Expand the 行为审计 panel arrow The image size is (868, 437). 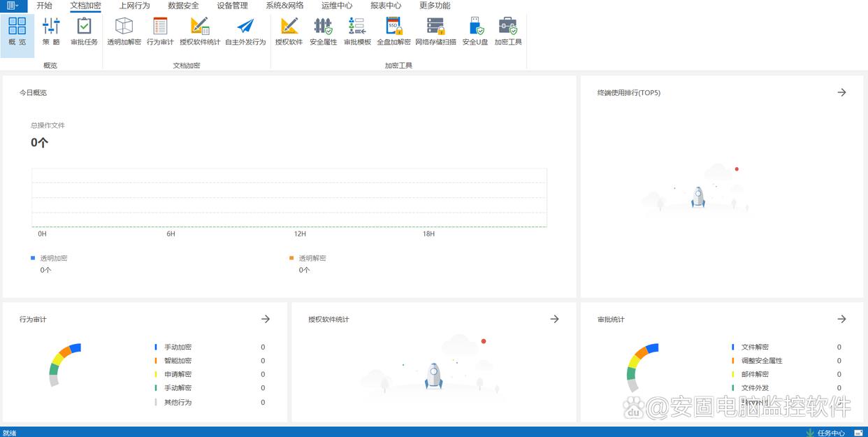coord(266,319)
